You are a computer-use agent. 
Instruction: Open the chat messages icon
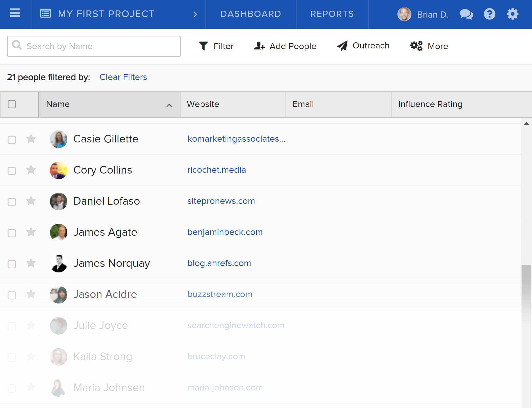coord(466,14)
